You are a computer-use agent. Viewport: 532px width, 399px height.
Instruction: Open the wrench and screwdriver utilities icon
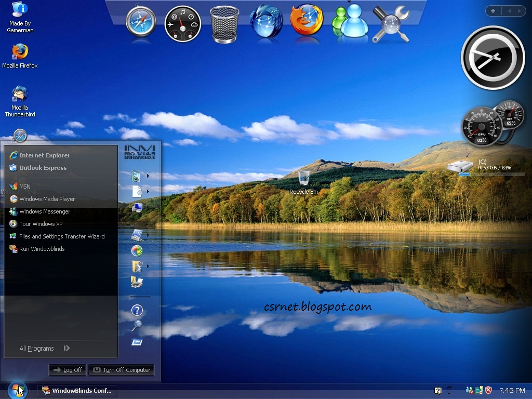click(x=391, y=24)
